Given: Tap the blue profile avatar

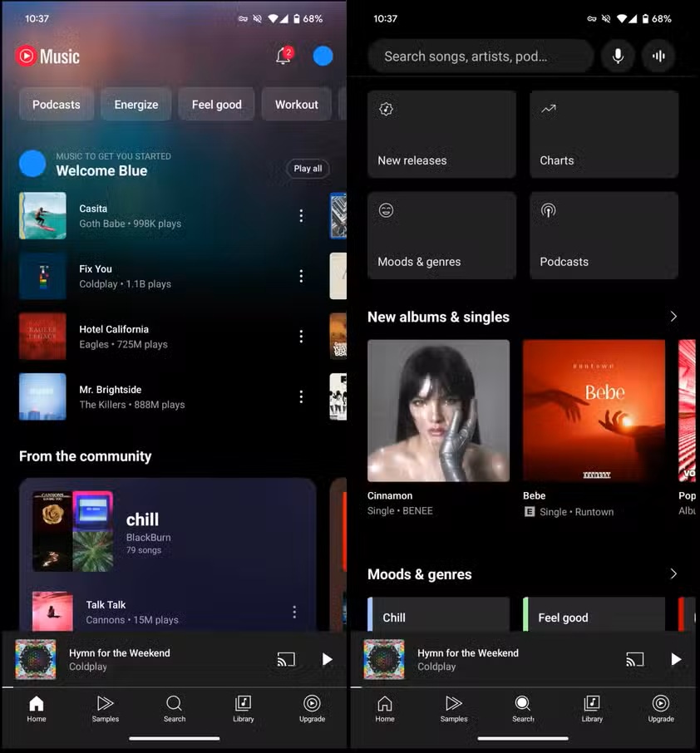Looking at the screenshot, I should (x=323, y=56).
